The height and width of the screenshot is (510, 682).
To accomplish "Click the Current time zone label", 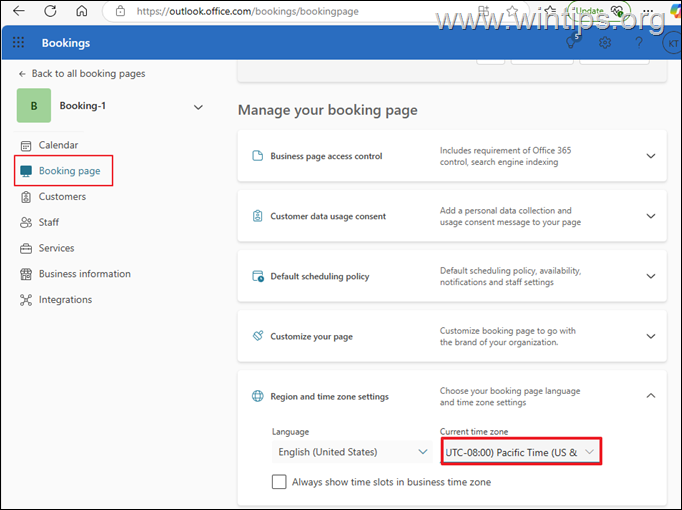I will tap(474, 431).
